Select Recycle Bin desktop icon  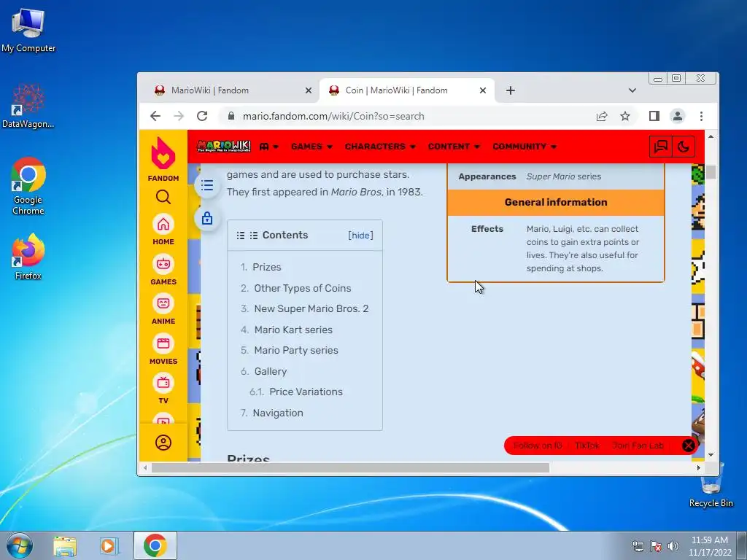click(x=711, y=485)
